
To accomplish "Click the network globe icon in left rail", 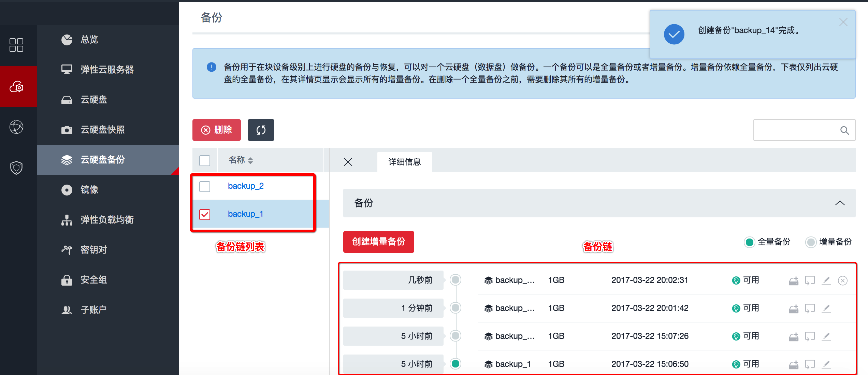I will point(16,127).
